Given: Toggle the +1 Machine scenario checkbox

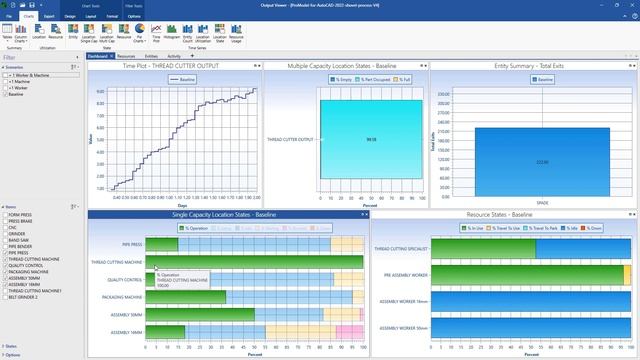Looking at the screenshot, I should coord(5,82).
